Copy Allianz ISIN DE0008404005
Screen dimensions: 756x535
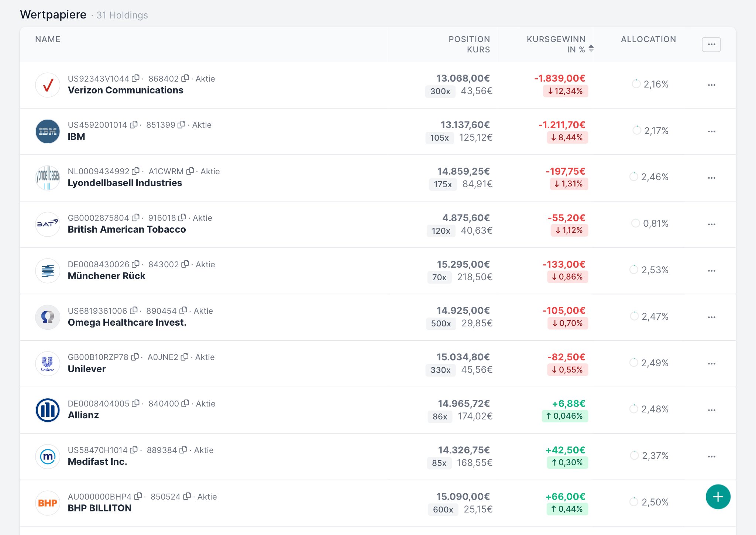(x=135, y=404)
